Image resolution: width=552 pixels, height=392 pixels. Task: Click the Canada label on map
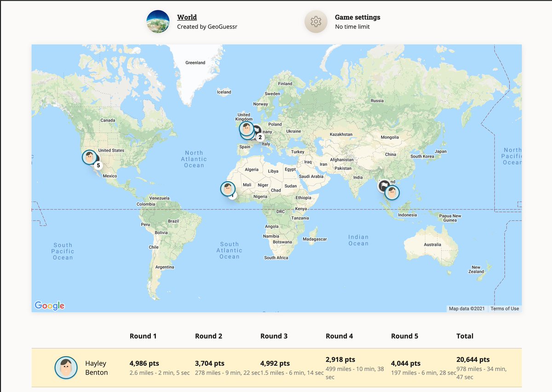point(108,120)
